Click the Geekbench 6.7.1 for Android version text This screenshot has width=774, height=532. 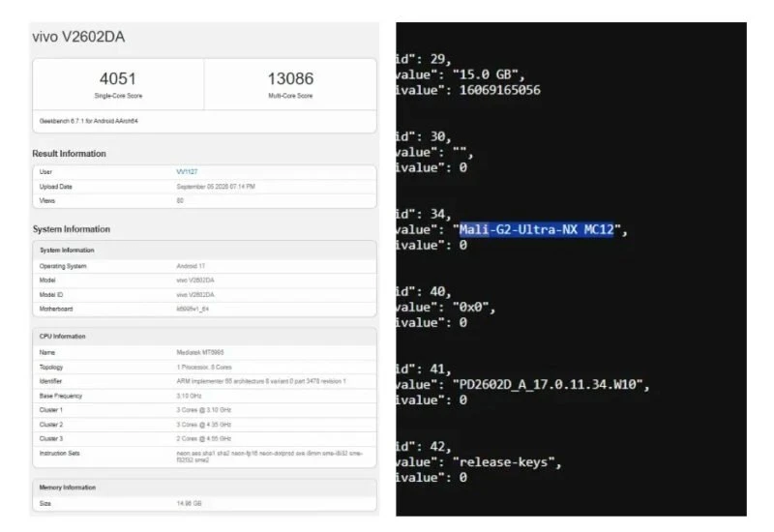coord(88,121)
